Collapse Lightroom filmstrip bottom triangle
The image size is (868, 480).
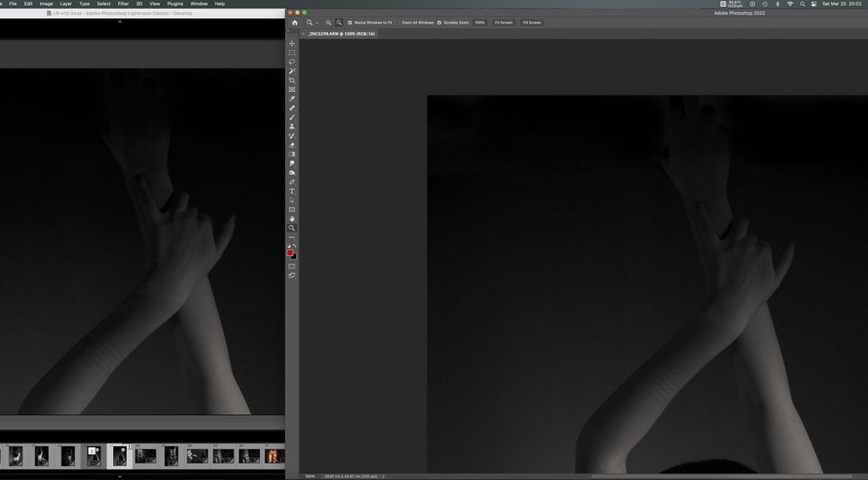coord(120,477)
